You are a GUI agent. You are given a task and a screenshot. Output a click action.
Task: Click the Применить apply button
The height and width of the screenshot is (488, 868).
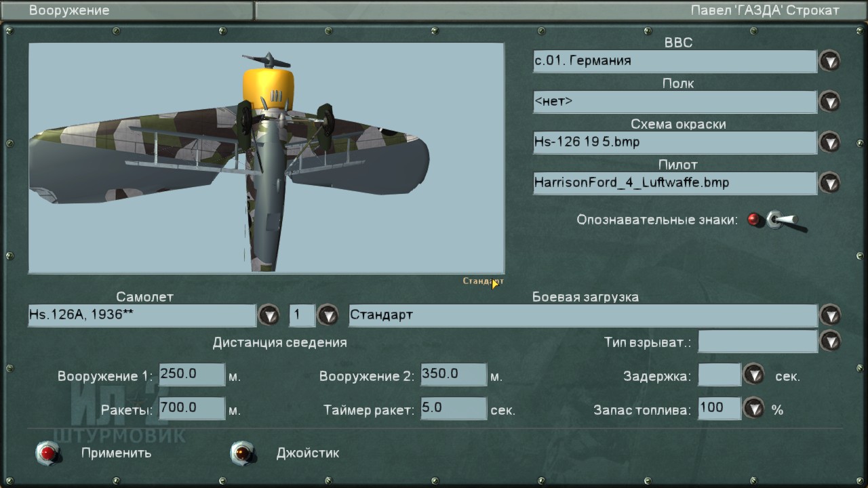coord(49,453)
